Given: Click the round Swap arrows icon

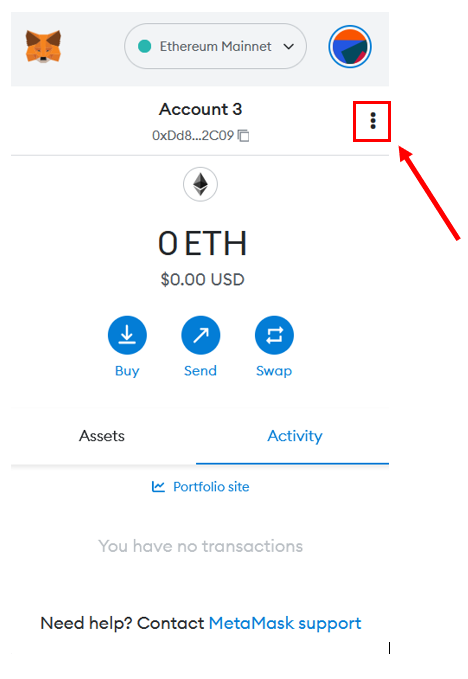Looking at the screenshot, I should [x=274, y=335].
